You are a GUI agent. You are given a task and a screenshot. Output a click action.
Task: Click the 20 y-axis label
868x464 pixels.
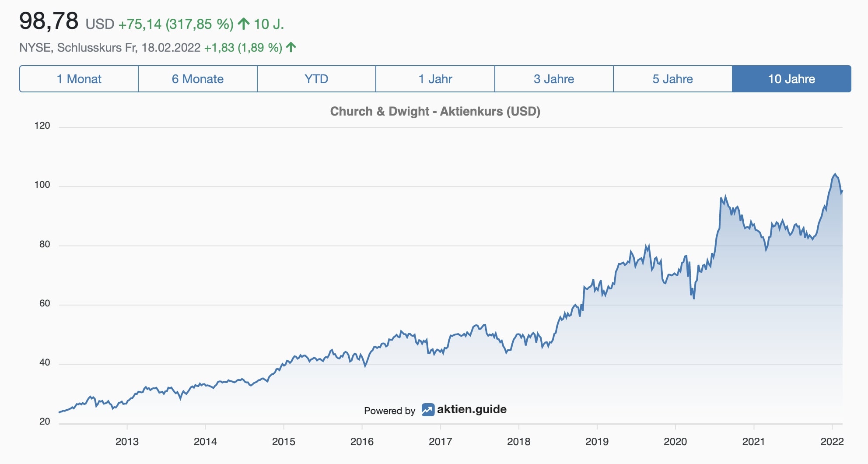[x=45, y=422]
